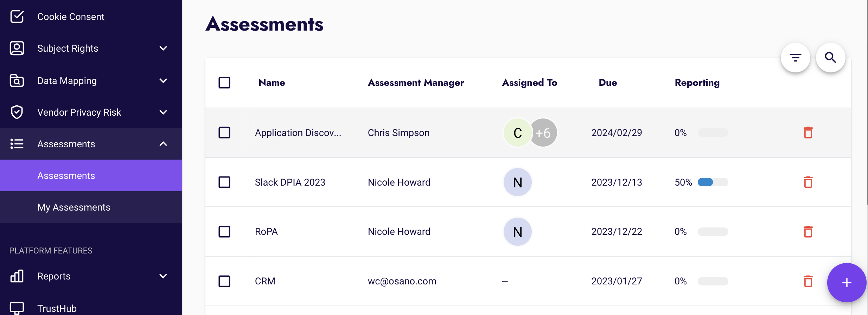Select the RoPA row checkbox

tap(224, 232)
